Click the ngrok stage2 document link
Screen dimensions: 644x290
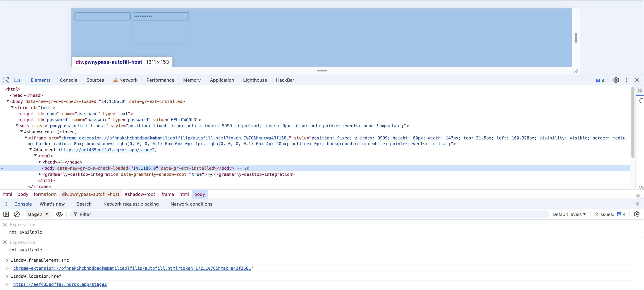coord(108,150)
